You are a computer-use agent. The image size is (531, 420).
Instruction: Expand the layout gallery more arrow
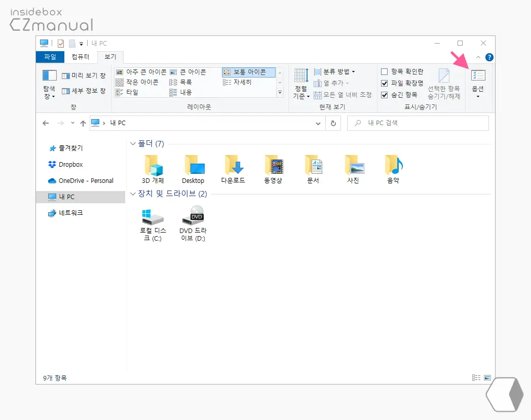280,92
